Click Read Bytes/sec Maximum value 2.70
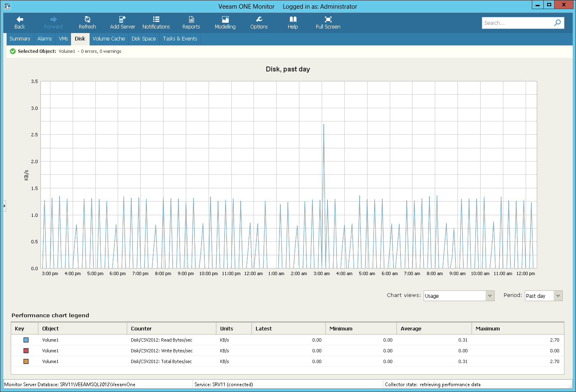The height and width of the screenshot is (392, 576). tap(555, 340)
